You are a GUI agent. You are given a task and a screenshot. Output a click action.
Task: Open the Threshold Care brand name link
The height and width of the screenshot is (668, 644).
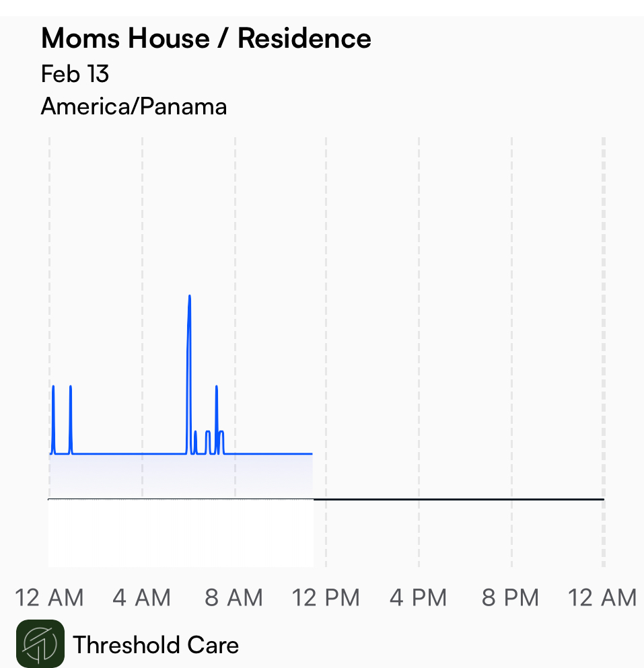pos(155,644)
